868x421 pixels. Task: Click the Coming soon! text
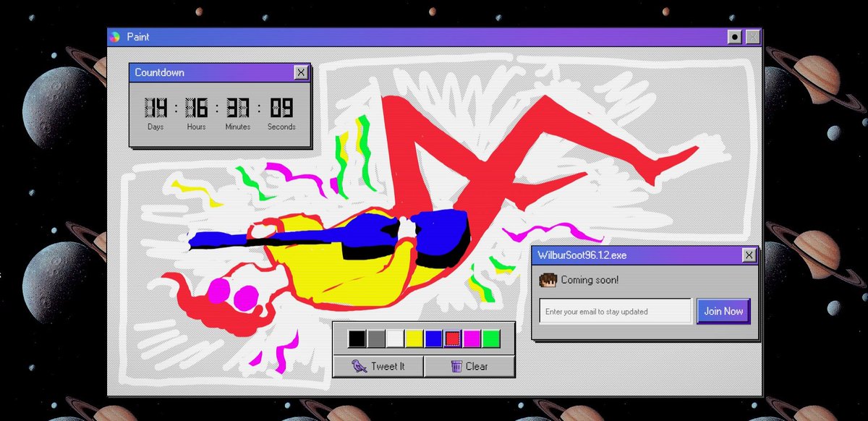[590, 280]
